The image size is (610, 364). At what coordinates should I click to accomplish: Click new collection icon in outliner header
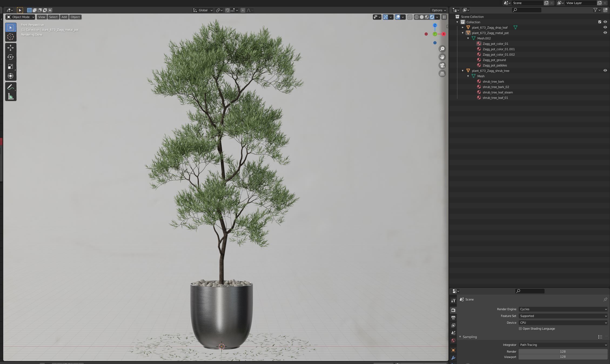(605, 10)
